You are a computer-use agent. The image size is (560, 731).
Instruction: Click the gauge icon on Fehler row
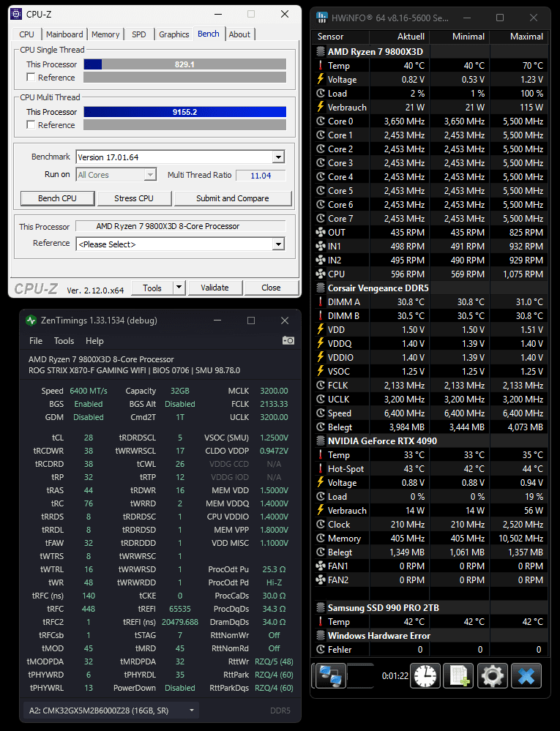point(321,650)
